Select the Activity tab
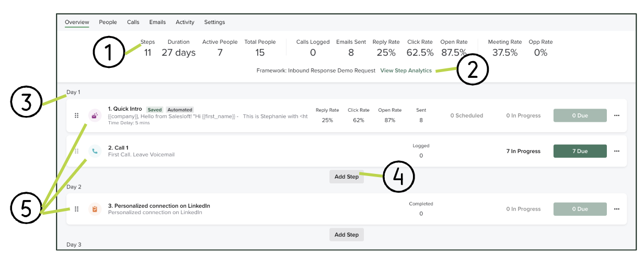Viewport: 644px width, 258px height. click(185, 22)
